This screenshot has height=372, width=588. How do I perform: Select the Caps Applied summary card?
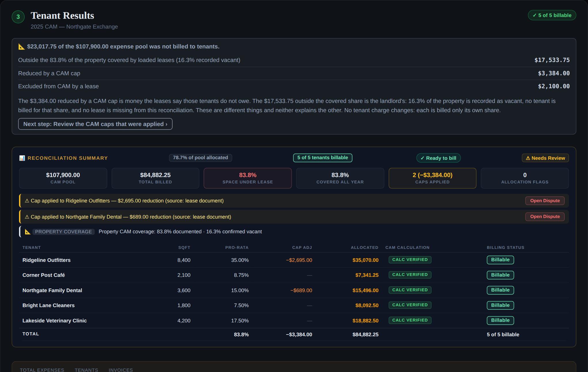[432, 178]
